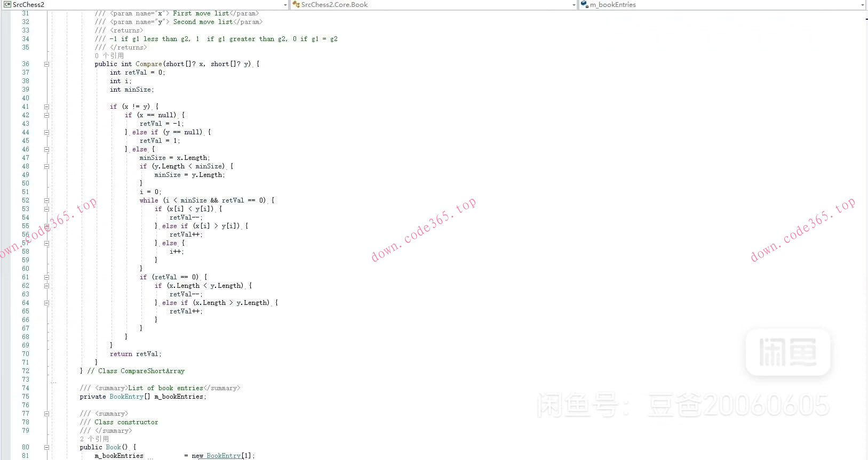Click the 'First move list' param comment
868x460 pixels.
pyautogui.click(x=201, y=13)
